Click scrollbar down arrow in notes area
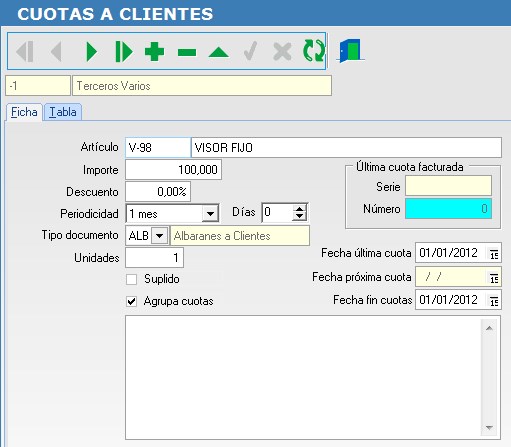511x447 pixels. 489,428
